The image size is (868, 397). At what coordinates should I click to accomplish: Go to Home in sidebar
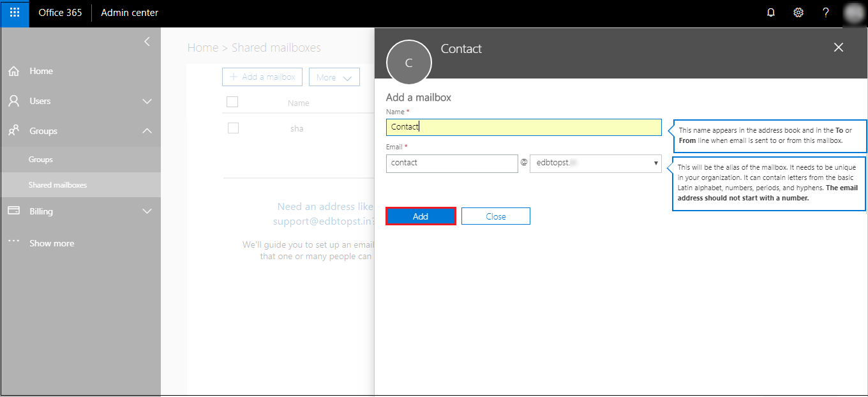tap(41, 71)
